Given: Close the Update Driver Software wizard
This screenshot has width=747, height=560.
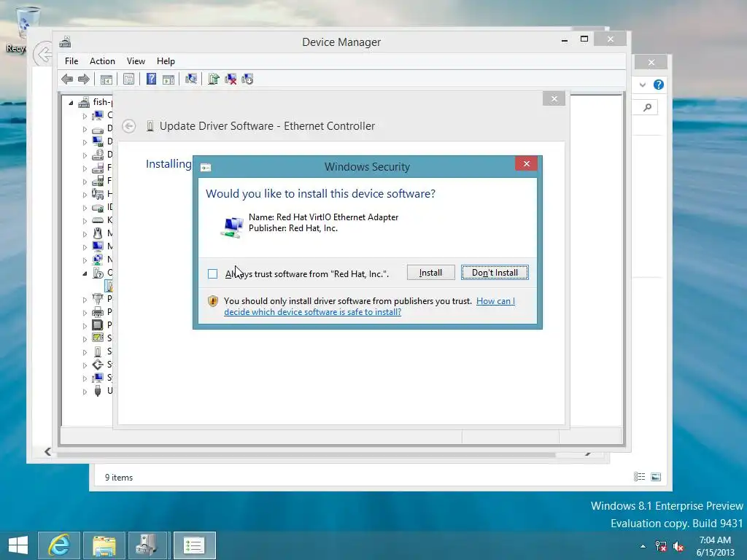Looking at the screenshot, I should [x=554, y=98].
